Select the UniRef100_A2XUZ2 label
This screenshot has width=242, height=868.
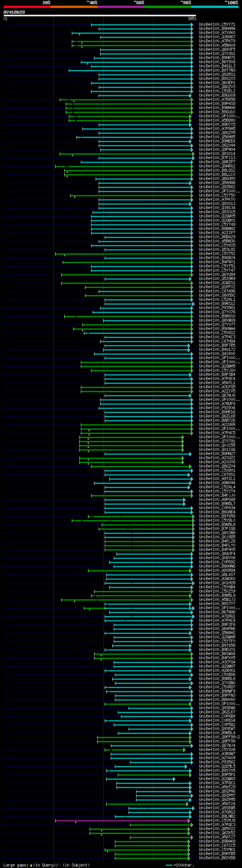pyautogui.click(x=217, y=458)
